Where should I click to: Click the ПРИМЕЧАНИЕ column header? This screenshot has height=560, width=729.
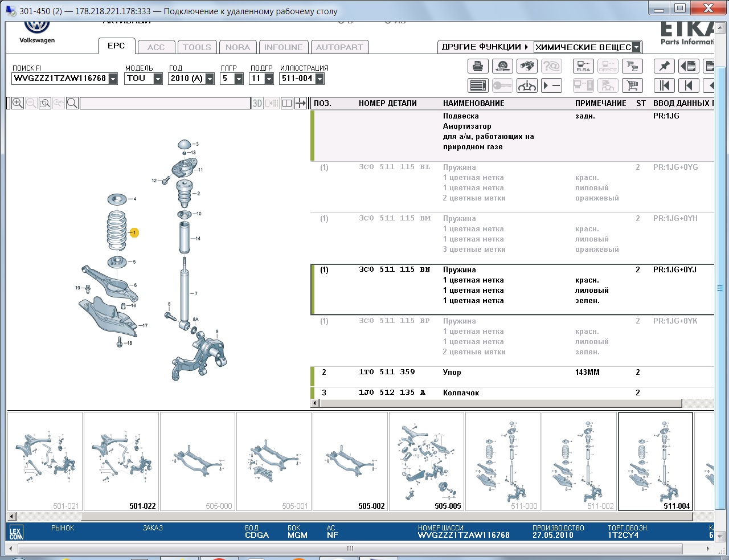click(x=601, y=103)
